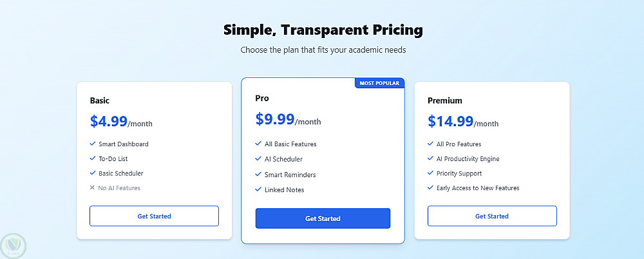The height and width of the screenshot is (259, 644).
Task: Select the $4.99 Basic price
Action: [x=108, y=121]
